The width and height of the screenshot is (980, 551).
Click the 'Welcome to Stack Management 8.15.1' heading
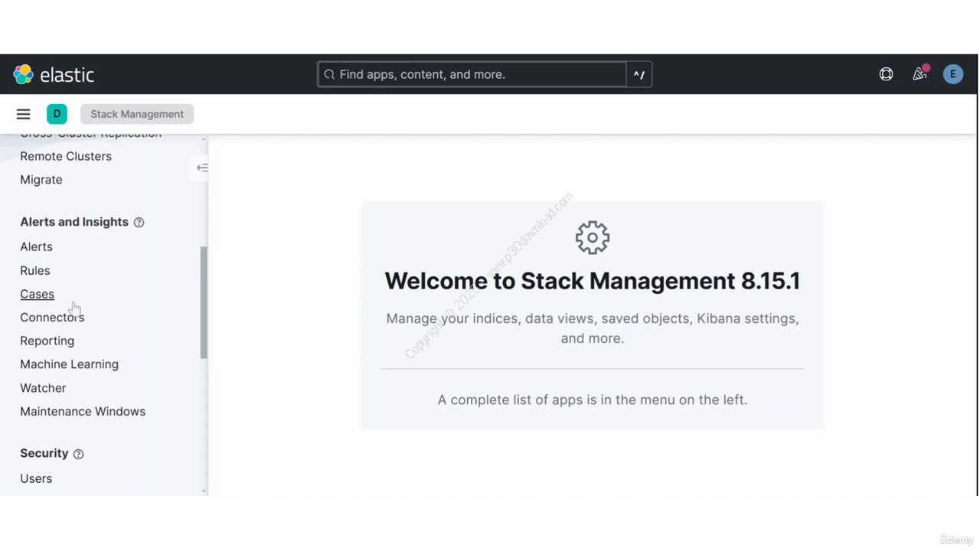(x=593, y=281)
